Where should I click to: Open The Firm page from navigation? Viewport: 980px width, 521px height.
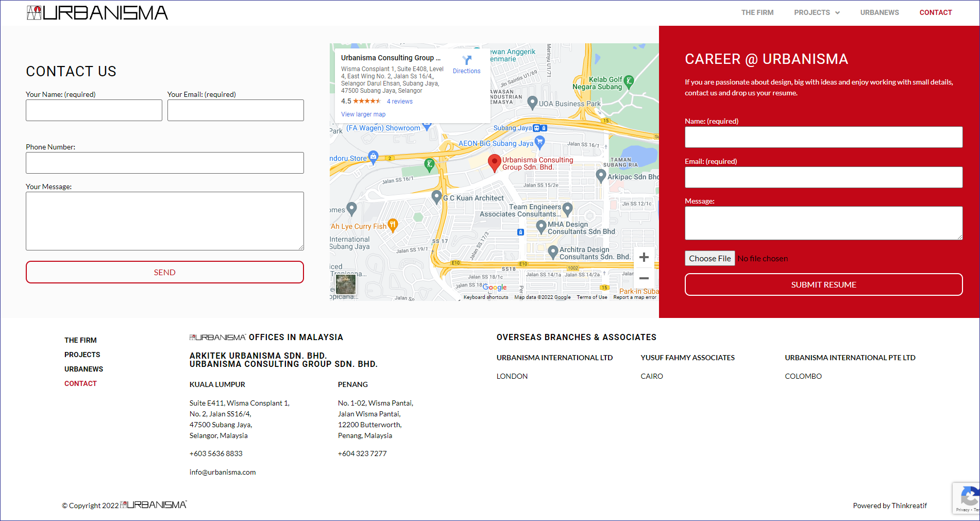click(757, 12)
